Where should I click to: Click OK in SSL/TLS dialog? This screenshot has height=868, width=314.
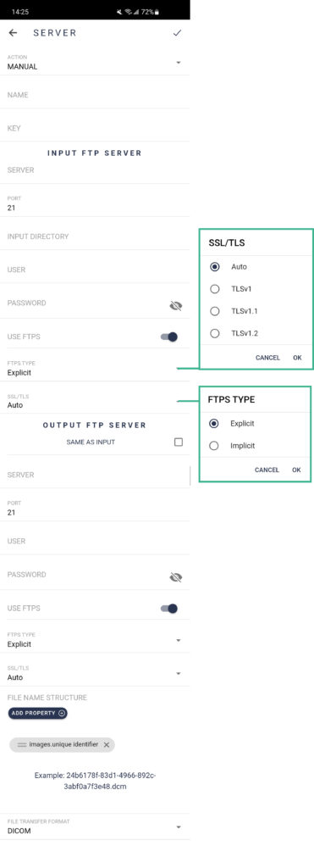[297, 358]
